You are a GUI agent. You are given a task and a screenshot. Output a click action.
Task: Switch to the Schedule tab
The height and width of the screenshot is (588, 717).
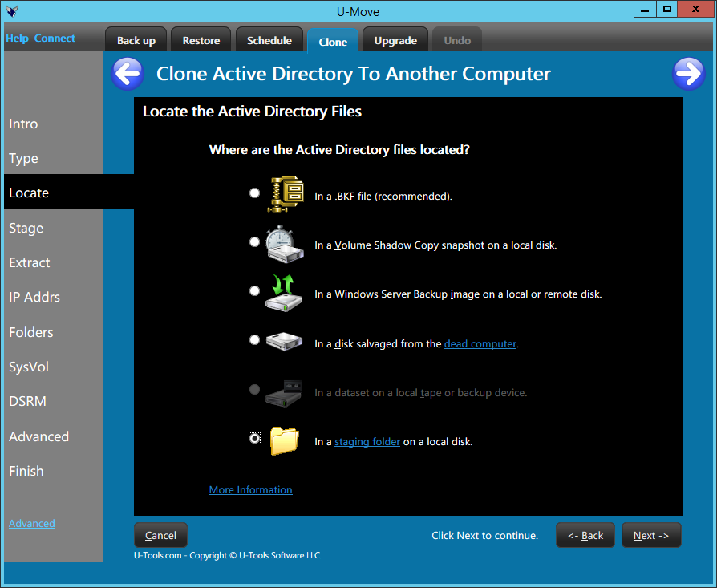click(269, 40)
